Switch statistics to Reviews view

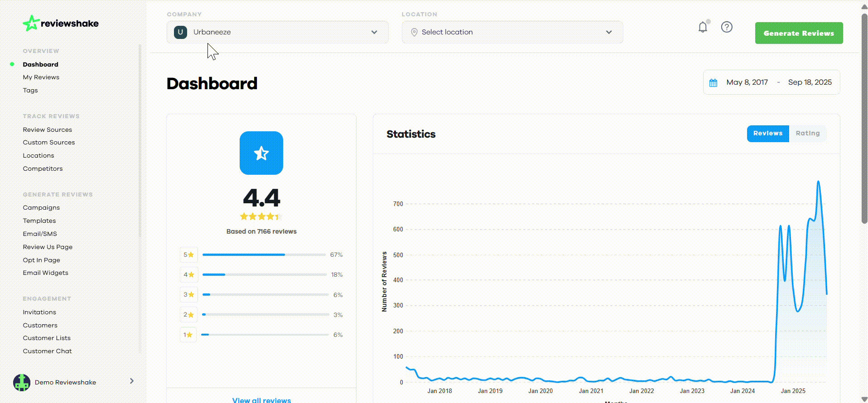click(x=768, y=134)
